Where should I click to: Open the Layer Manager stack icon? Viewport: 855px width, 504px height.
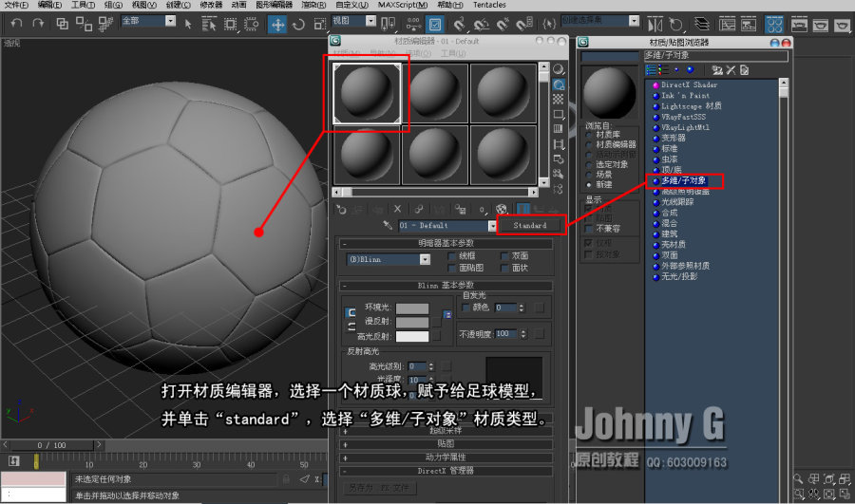coord(702,25)
